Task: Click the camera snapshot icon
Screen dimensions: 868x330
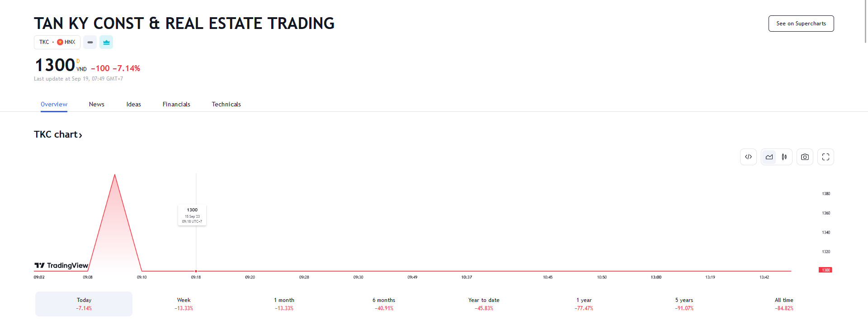Action: tap(805, 157)
